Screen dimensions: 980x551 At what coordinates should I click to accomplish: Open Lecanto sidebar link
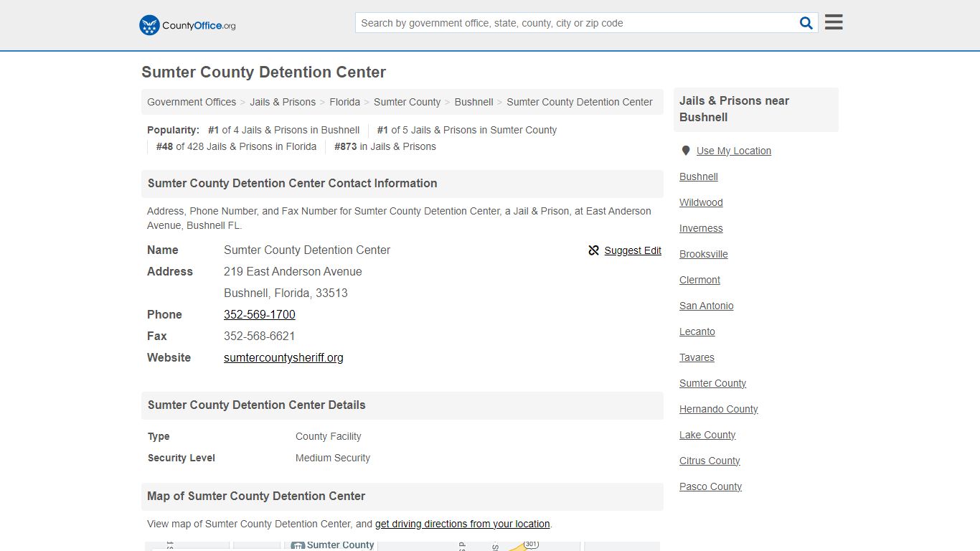point(697,331)
